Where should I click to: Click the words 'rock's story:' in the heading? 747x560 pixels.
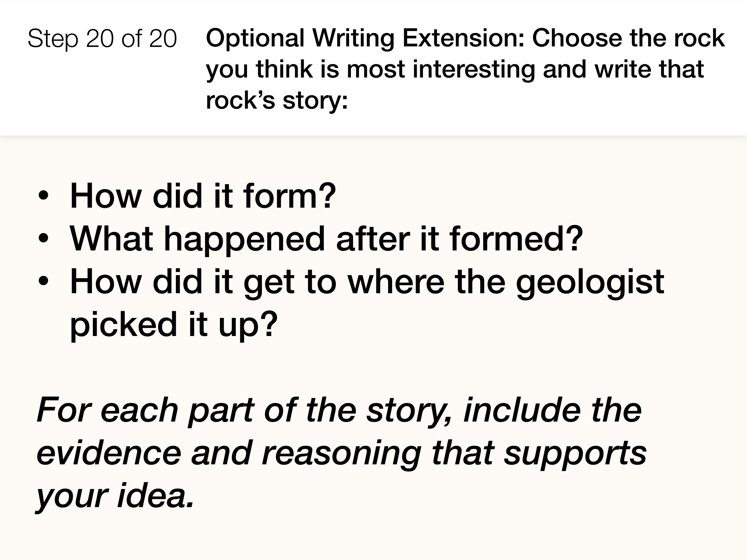(276, 101)
